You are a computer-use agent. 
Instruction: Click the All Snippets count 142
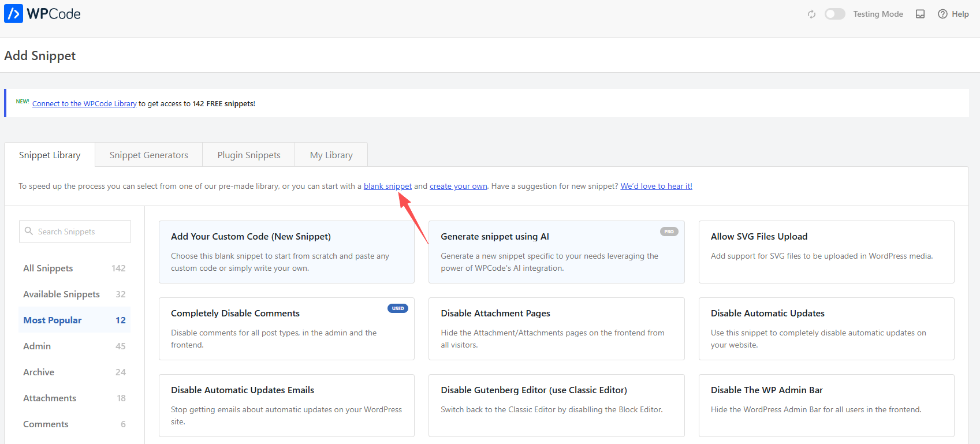coord(118,268)
